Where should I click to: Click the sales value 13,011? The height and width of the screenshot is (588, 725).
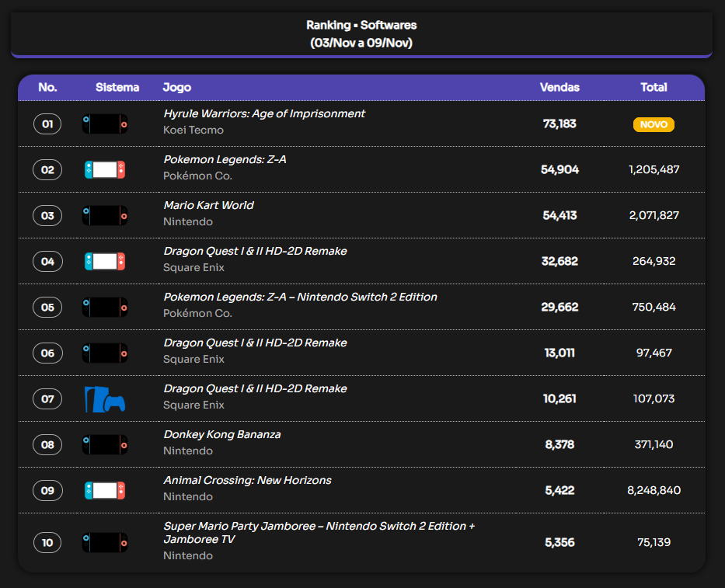(x=559, y=353)
